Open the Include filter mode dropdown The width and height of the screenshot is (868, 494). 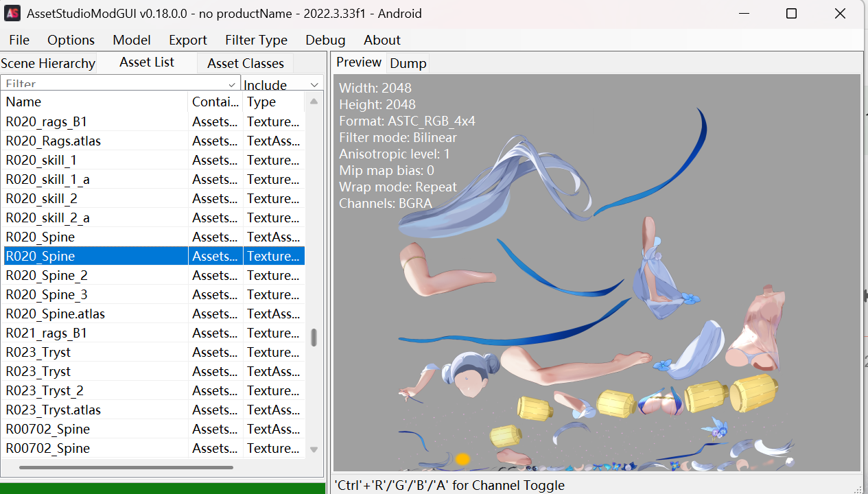[x=282, y=84]
